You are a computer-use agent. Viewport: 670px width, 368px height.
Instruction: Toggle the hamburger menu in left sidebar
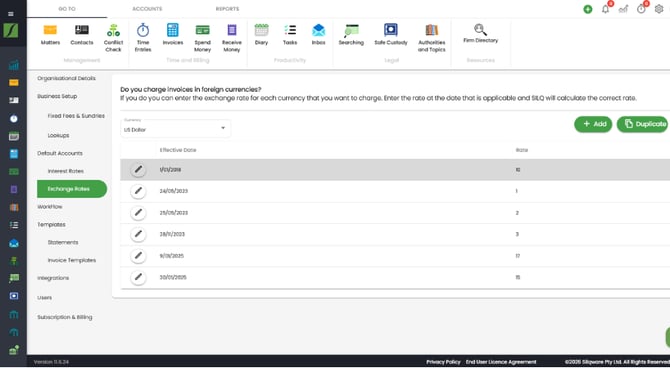point(11,14)
